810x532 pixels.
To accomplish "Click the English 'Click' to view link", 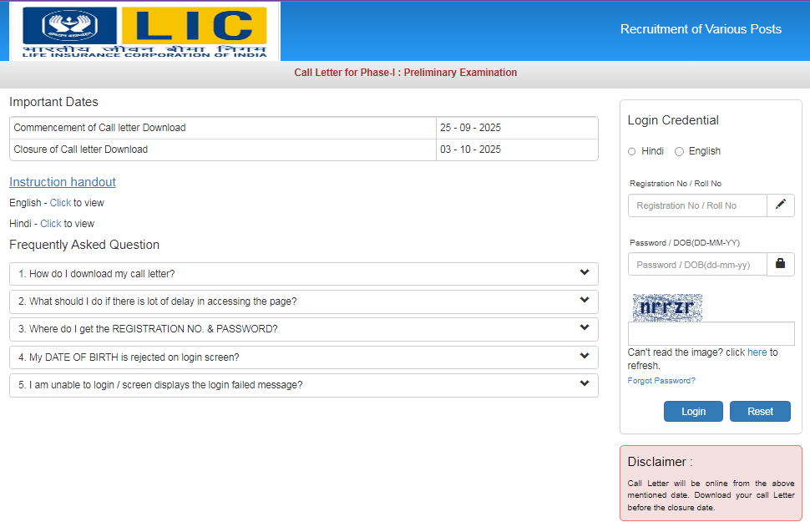I will 60,203.
